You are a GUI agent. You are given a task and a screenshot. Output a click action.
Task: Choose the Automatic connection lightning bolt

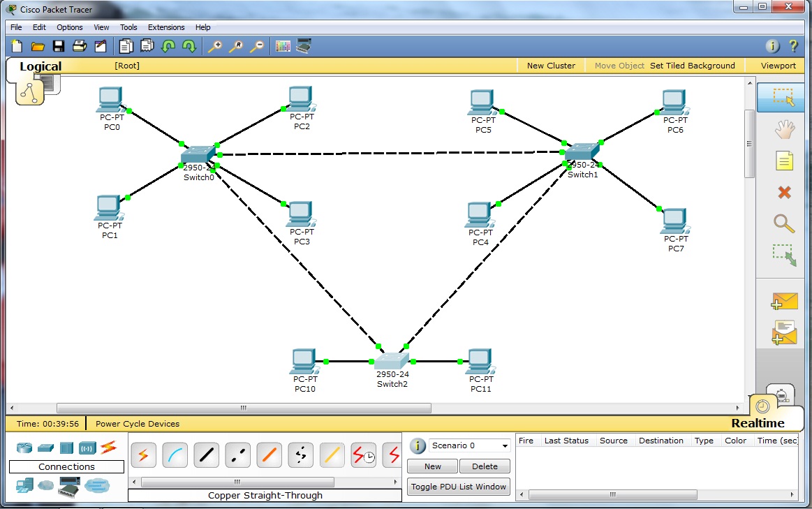(143, 455)
